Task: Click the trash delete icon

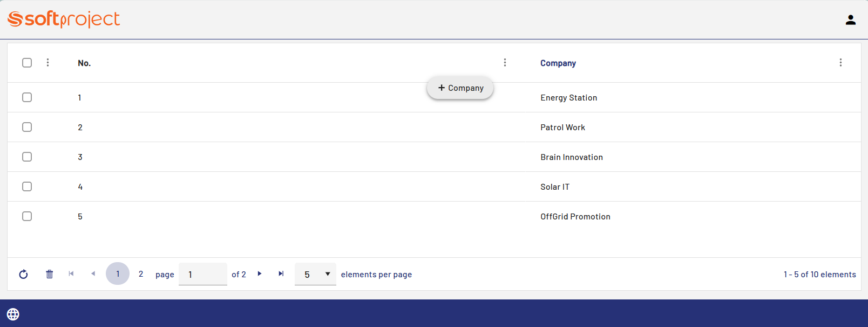Action: (50, 274)
